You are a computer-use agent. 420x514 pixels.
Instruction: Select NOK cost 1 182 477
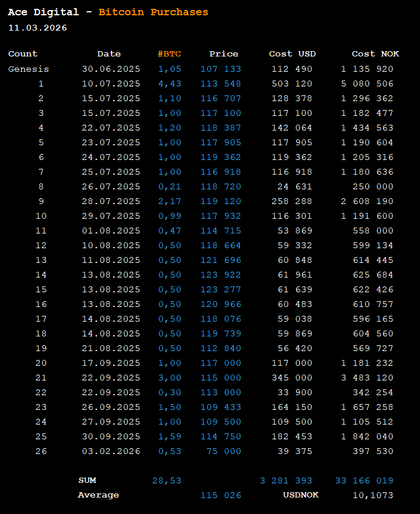(x=367, y=113)
